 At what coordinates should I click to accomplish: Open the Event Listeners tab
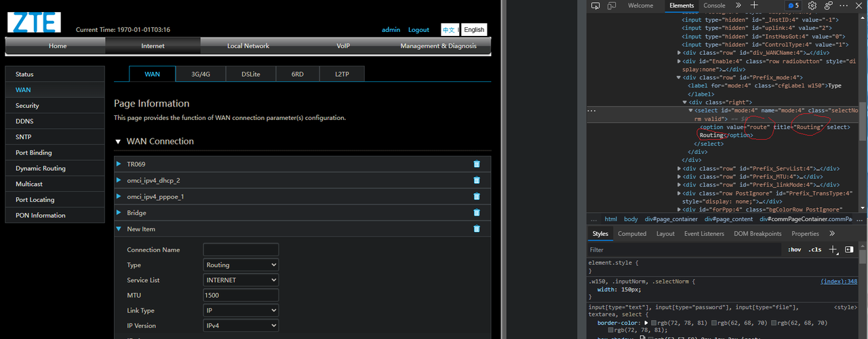[704, 233]
